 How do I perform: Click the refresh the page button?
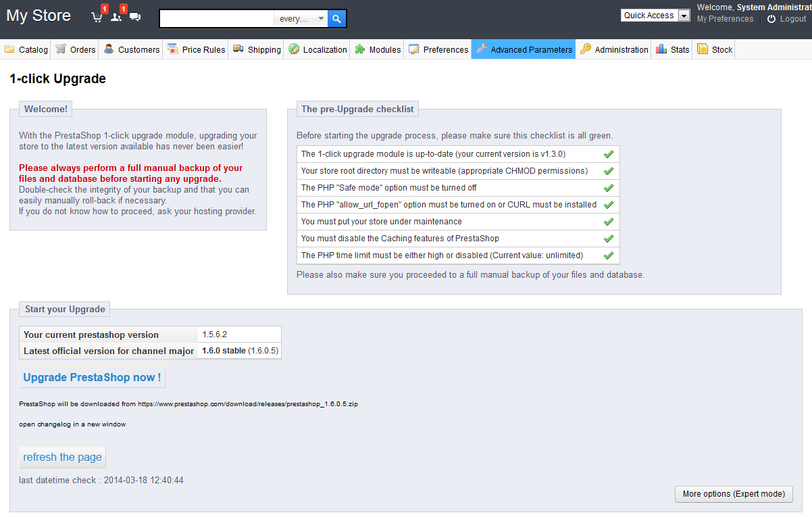click(x=62, y=457)
